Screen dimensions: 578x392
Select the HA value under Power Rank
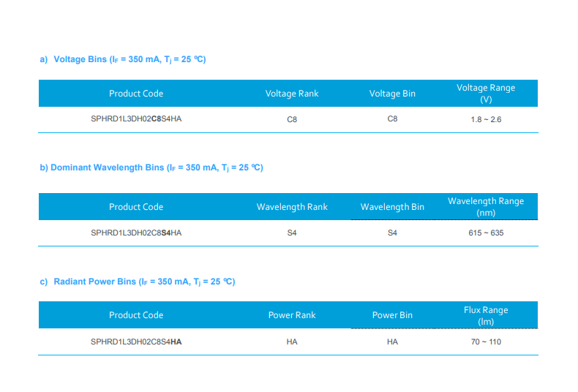tap(292, 342)
